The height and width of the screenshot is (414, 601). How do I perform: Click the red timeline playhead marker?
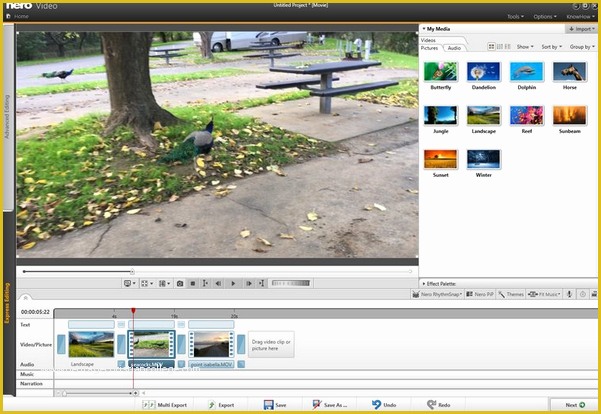click(x=133, y=310)
